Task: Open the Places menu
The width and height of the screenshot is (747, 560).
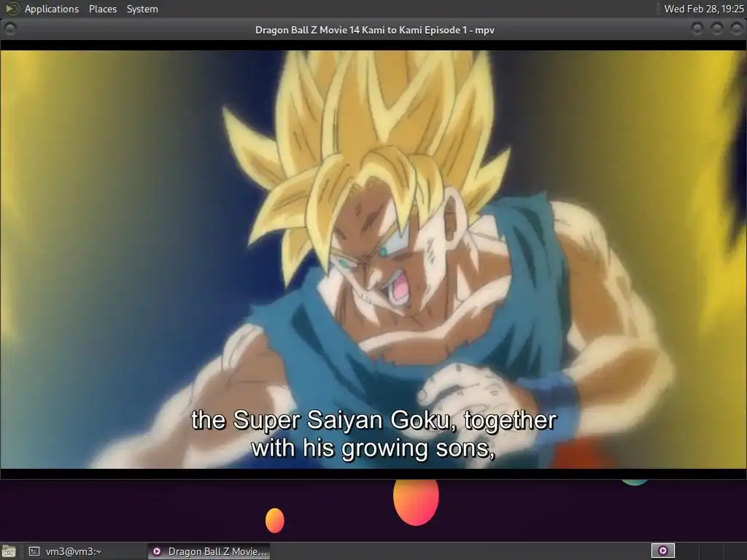Action: click(102, 9)
